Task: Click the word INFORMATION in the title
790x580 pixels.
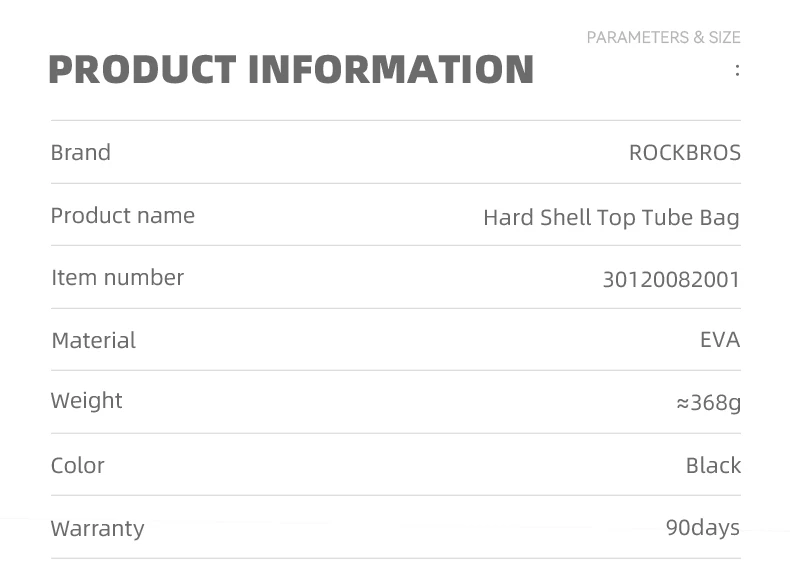Action: (391, 69)
